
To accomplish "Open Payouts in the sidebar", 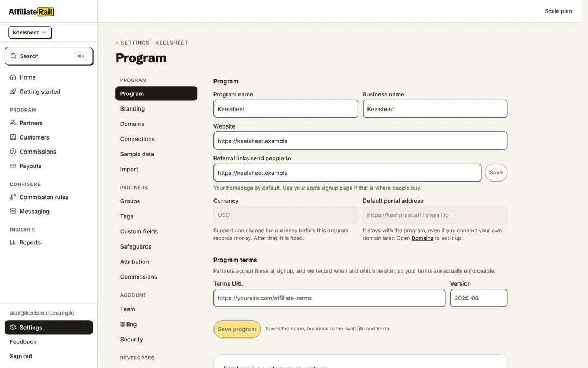I will pyautogui.click(x=49, y=166).
